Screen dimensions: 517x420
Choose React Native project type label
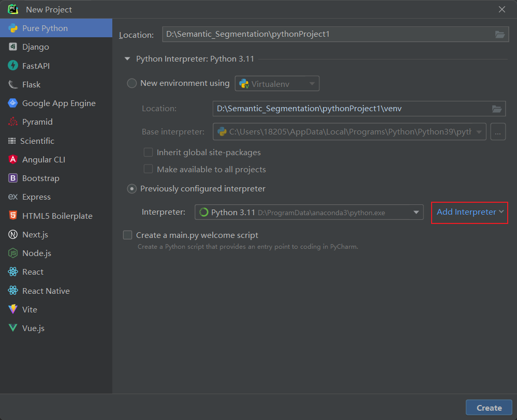[46, 291]
